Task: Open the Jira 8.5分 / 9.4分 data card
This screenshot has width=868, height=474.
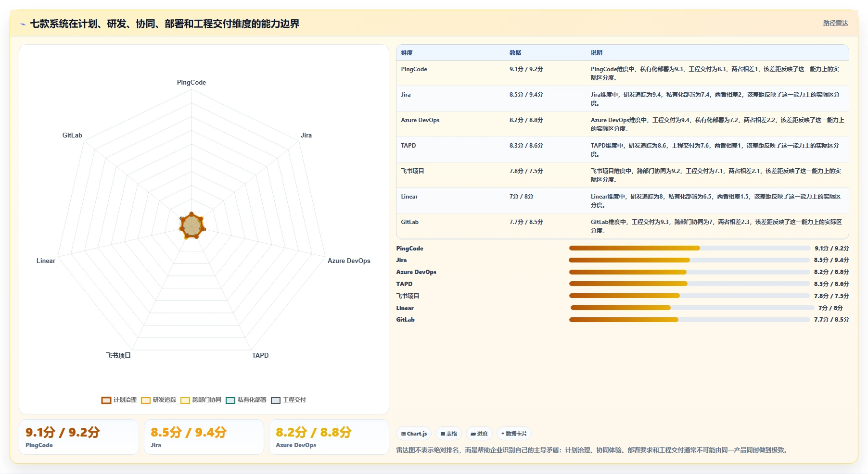Action: pos(204,437)
